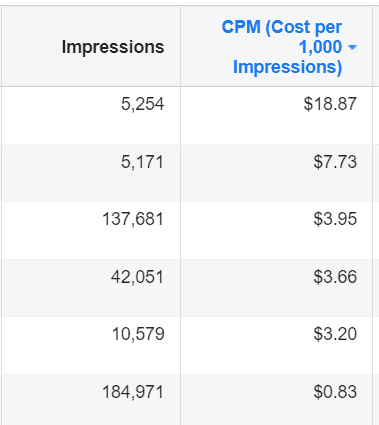The width and height of the screenshot is (379, 425).
Task: Click the 184,971 impressions value
Action: (x=133, y=392)
